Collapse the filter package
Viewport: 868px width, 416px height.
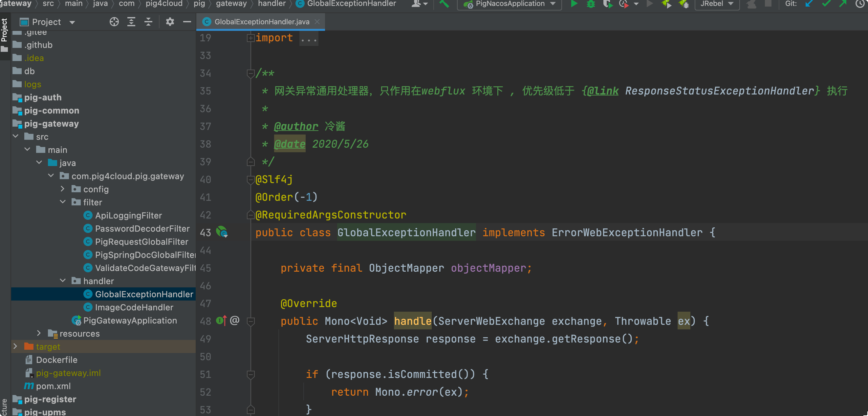click(63, 202)
